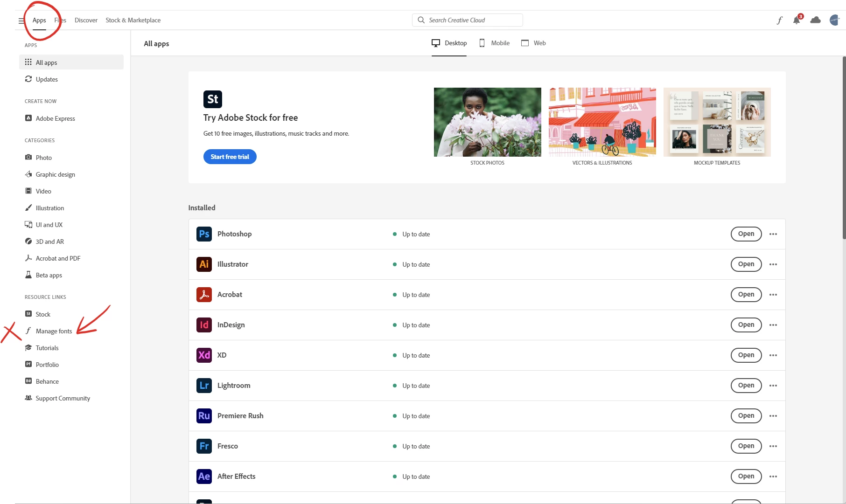Open the hamburger menu icon
The width and height of the screenshot is (846, 504).
click(x=21, y=21)
